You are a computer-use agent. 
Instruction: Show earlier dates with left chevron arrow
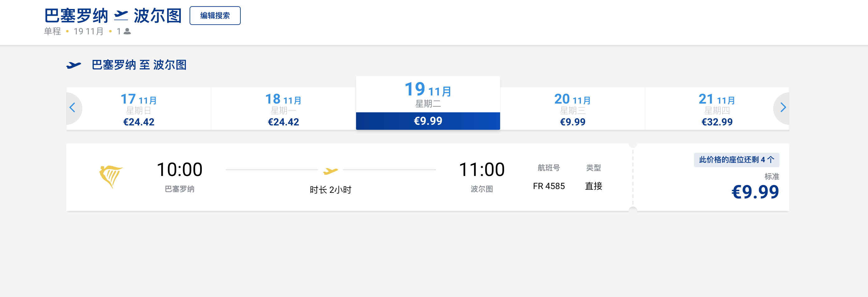pos(72,108)
